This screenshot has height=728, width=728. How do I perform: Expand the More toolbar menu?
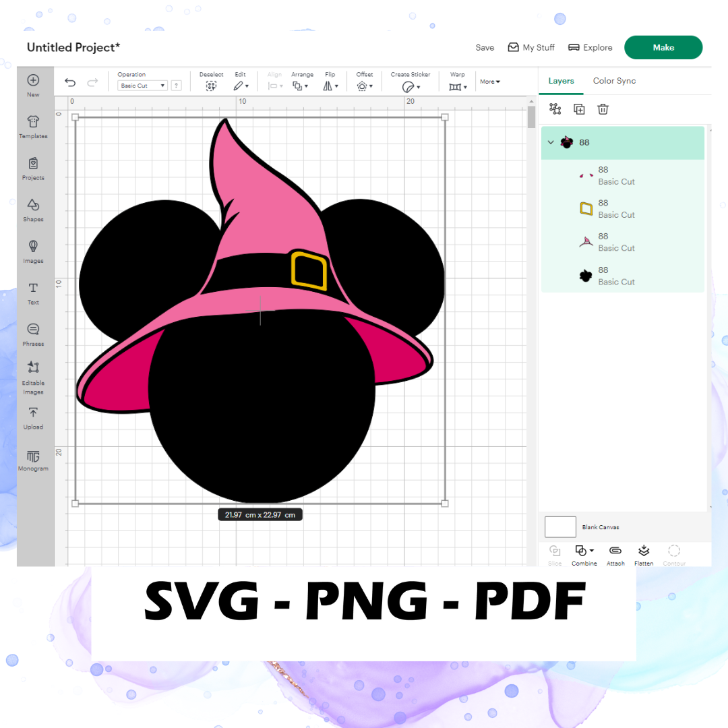tap(490, 82)
